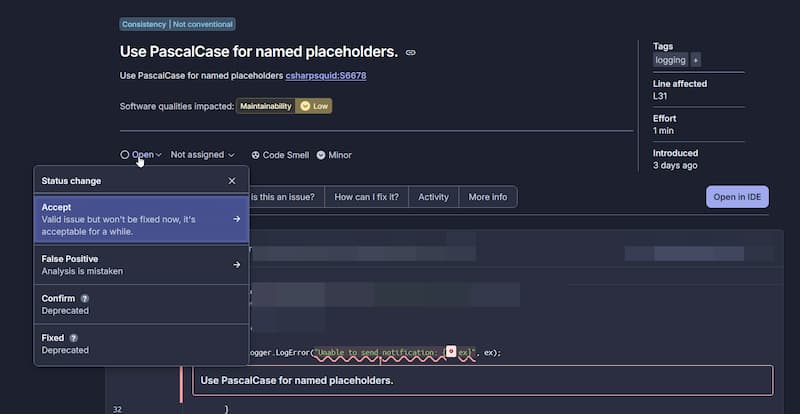Collapse the Open status dropdown
Image resolution: width=800 pixels, height=414 pixels.
point(141,155)
